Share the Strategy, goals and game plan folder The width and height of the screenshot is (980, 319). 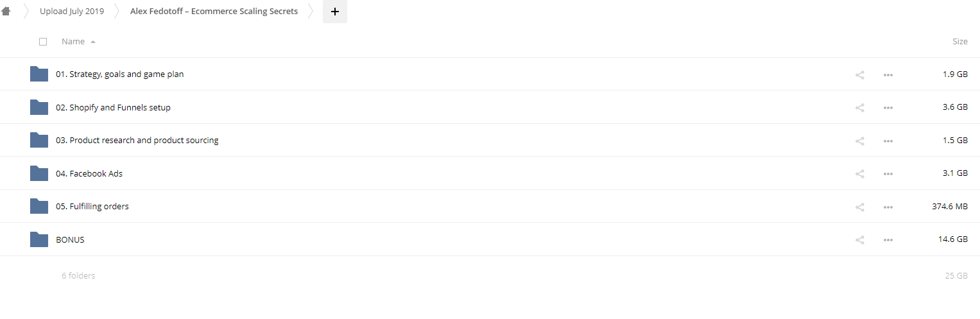coord(859,74)
